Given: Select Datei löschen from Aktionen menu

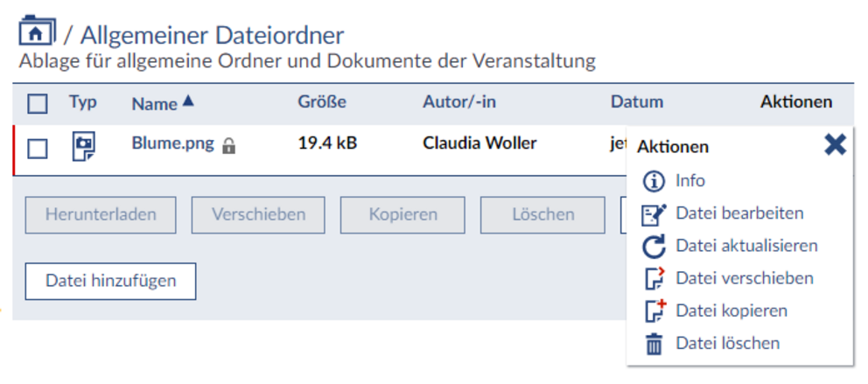Looking at the screenshot, I should 727,343.
